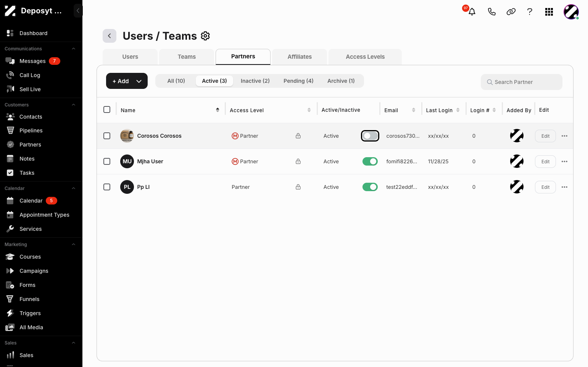Screen dimensions: 588x367
Task: Tick the select-all checkbox in header
Action: coord(107,109)
